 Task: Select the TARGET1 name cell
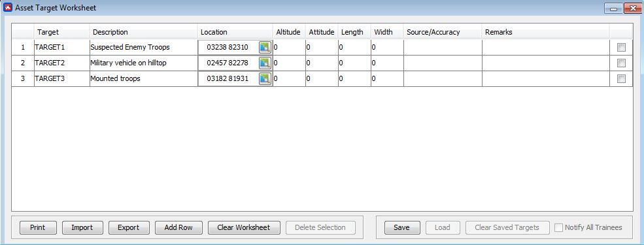(61, 48)
